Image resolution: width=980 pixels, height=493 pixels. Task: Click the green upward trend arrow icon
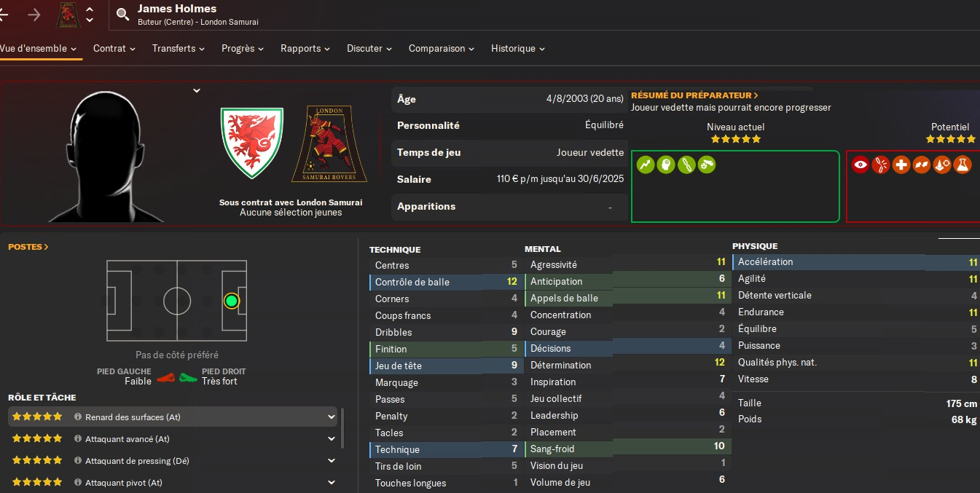point(645,165)
